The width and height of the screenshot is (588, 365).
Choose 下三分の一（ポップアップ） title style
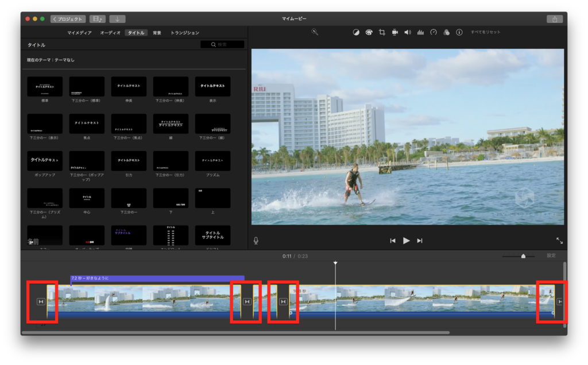point(87,161)
